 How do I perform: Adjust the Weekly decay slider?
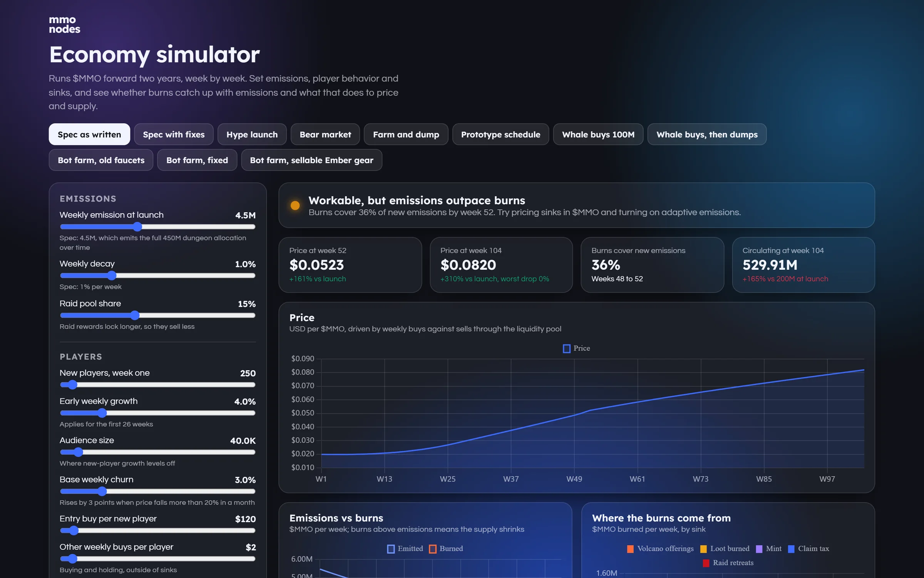point(157,276)
